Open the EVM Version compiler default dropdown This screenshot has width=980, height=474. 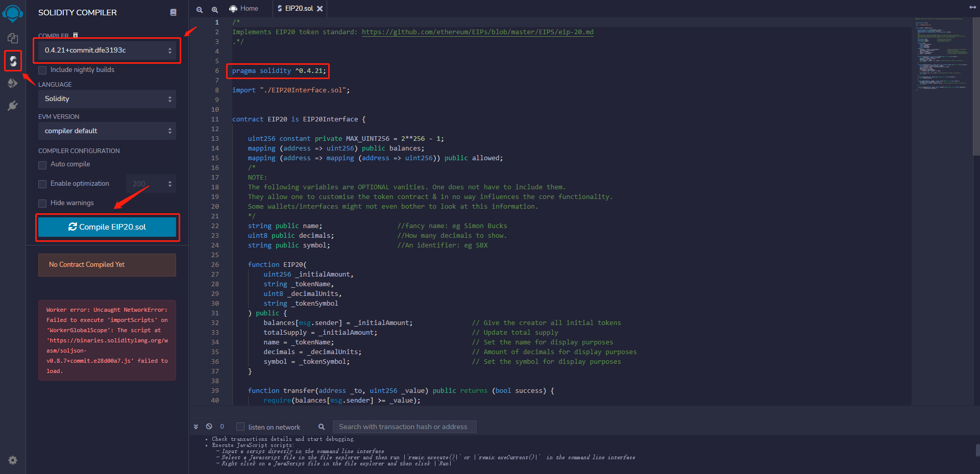(x=107, y=131)
